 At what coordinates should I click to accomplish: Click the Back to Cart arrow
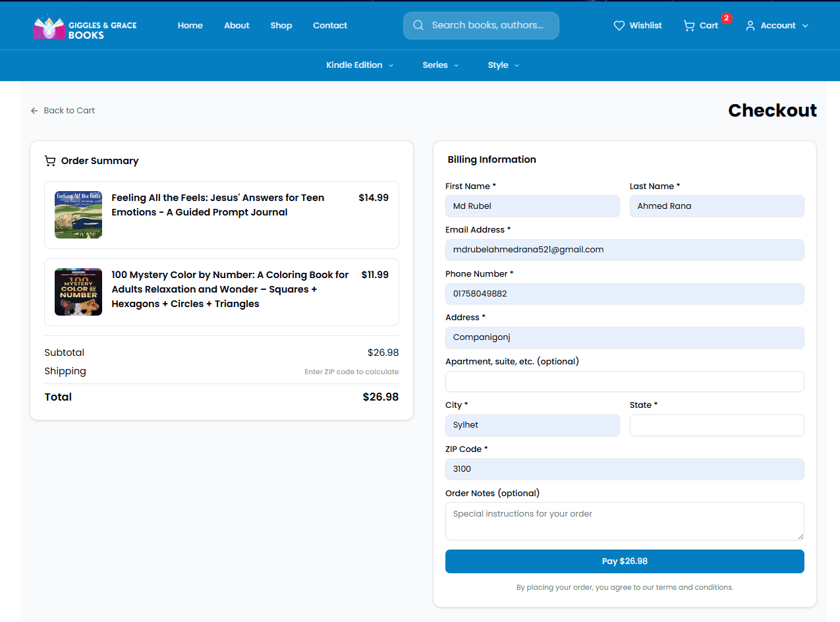tap(34, 111)
